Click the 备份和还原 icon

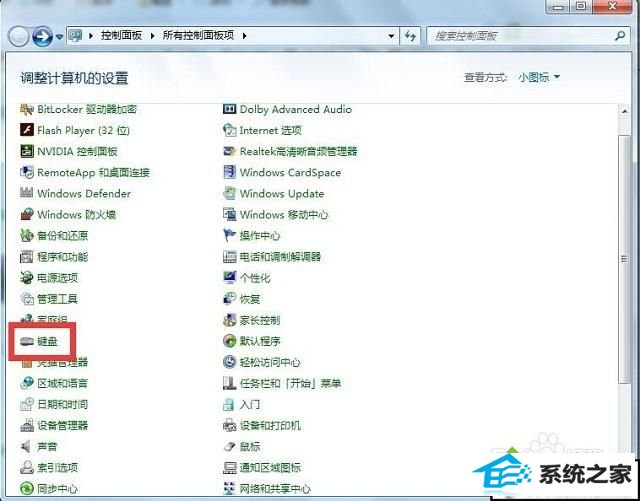(x=27, y=236)
